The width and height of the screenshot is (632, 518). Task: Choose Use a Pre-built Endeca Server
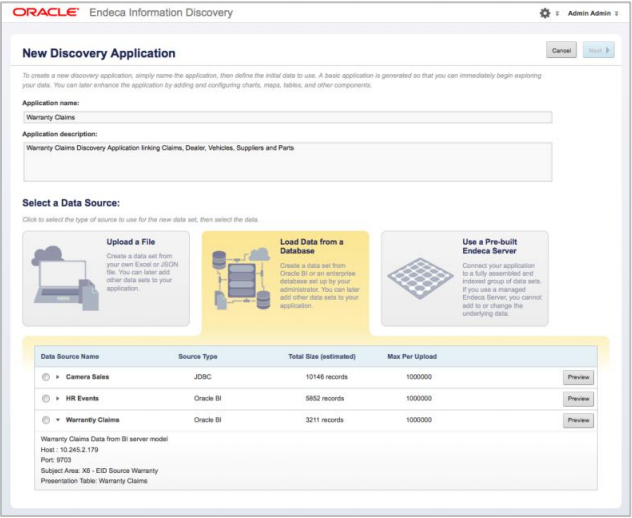point(465,279)
